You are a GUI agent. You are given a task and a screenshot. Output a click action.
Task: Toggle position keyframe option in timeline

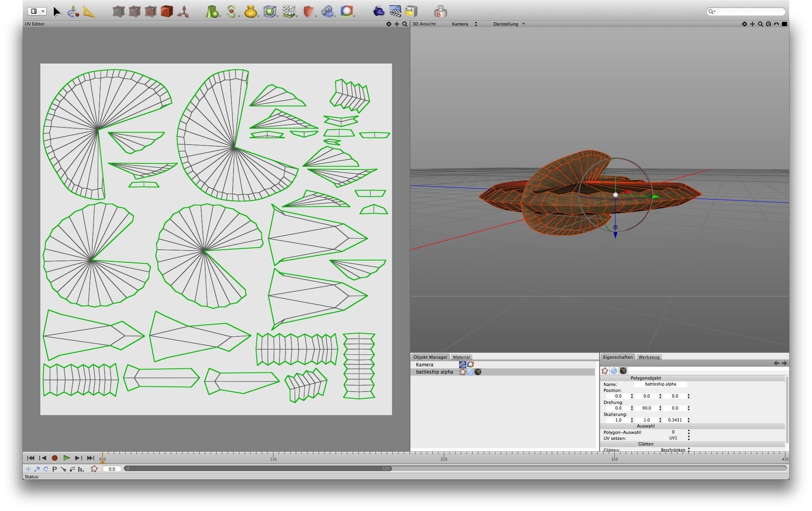tap(28, 469)
